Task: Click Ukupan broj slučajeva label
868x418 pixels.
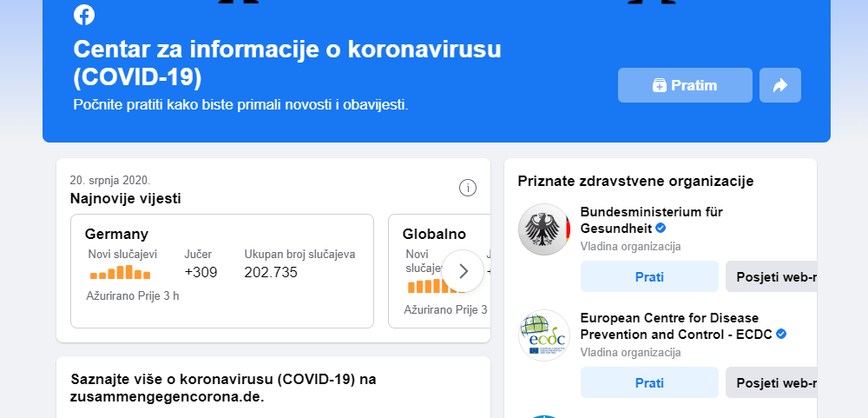Action: pyautogui.click(x=300, y=255)
